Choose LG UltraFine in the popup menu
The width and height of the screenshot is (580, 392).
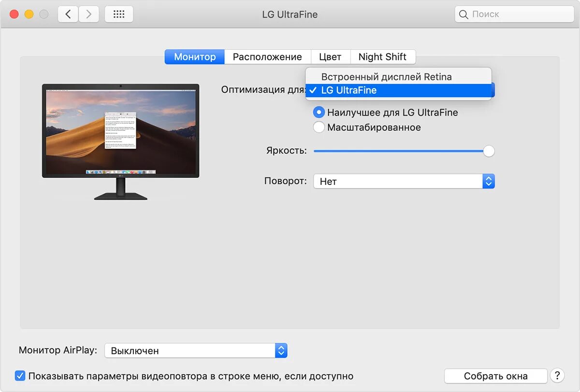[398, 90]
